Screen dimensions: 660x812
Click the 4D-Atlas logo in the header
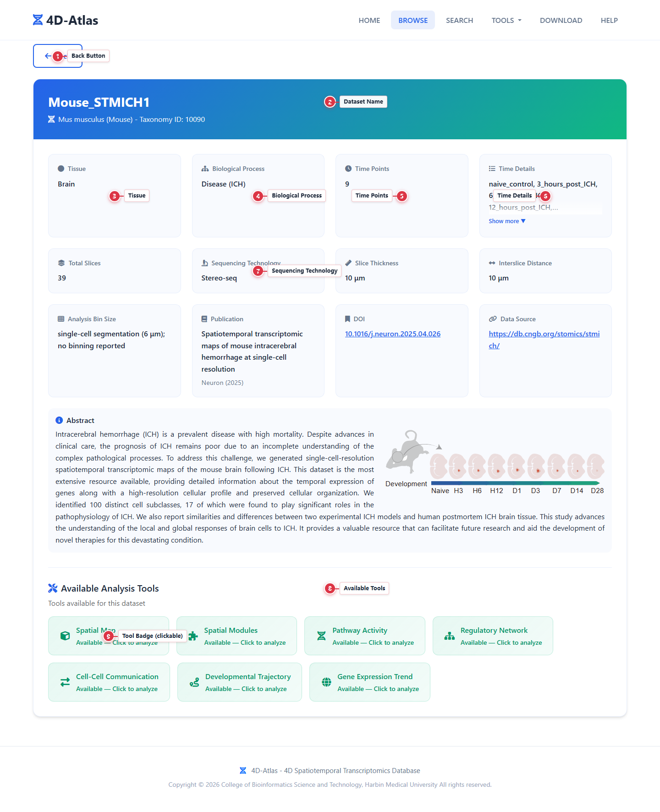(66, 20)
